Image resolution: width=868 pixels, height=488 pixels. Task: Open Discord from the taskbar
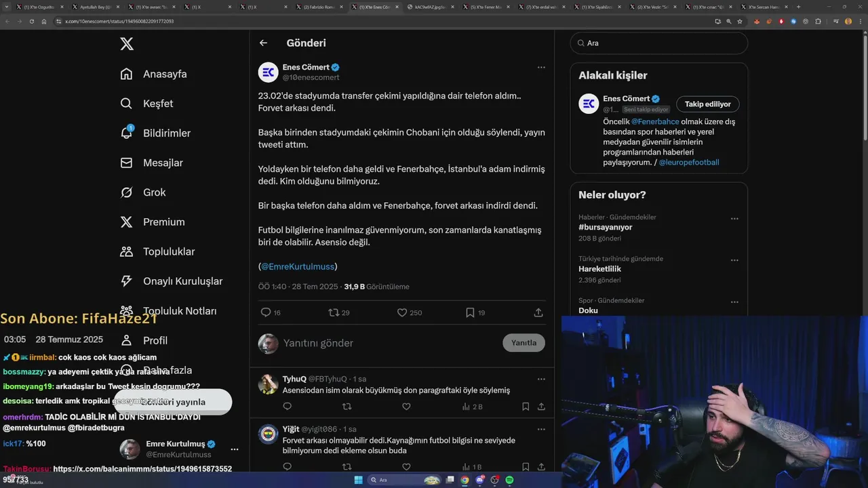click(x=479, y=480)
